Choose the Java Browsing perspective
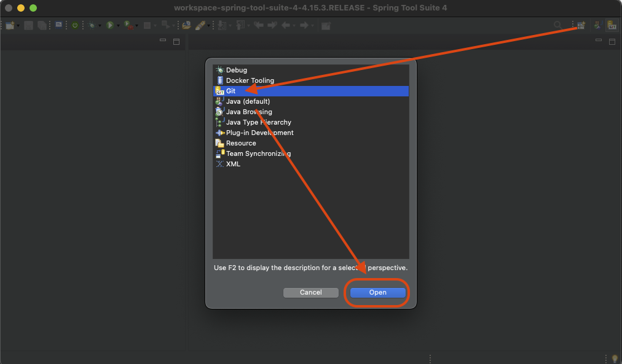Image resolution: width=622 pixels, height=364 pixels. point(311,112)
